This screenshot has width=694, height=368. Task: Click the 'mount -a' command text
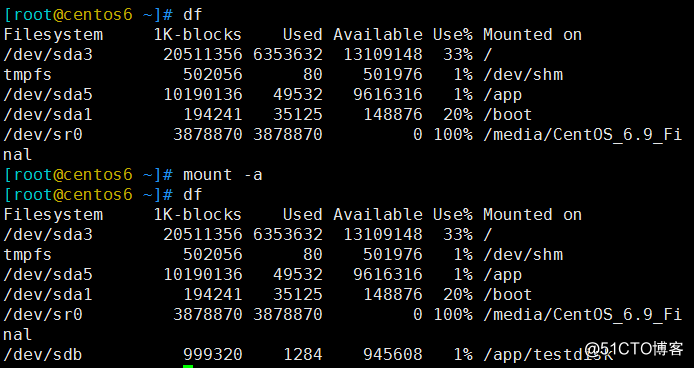point(223,174)
